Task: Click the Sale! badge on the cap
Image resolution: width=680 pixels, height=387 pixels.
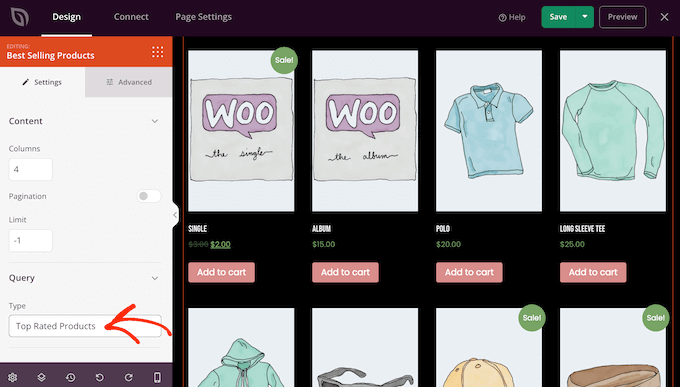Action: (x=532, y=318)
